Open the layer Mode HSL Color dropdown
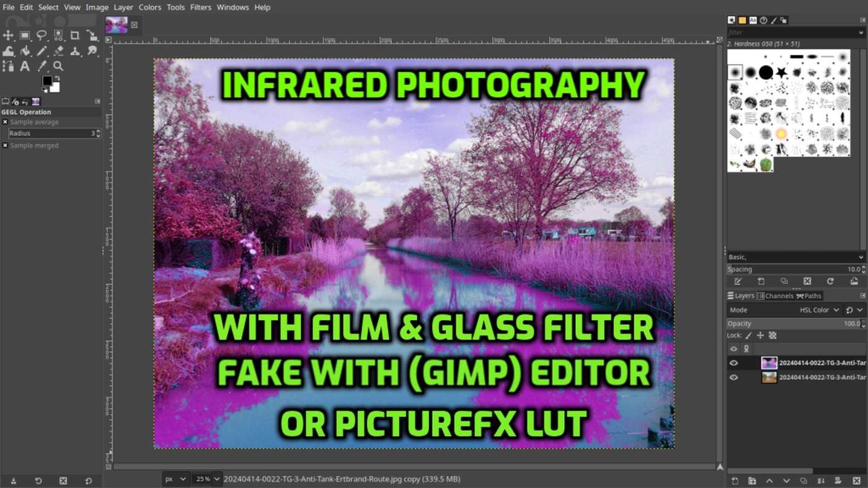Viewport: 868px width, 488px height. click(x=820, y=310)
